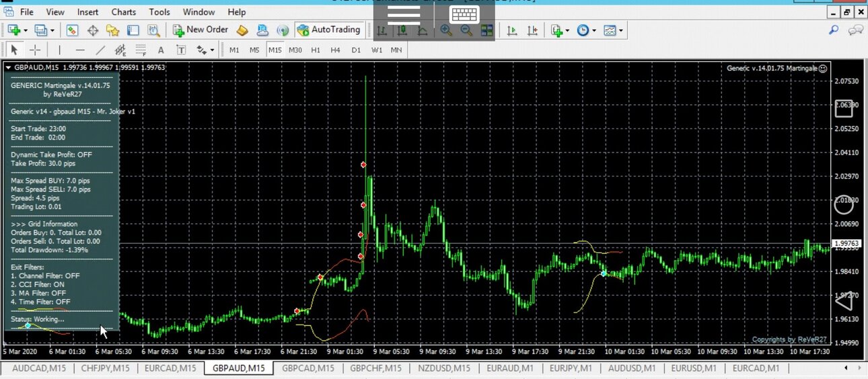
Task: Switch to the AUDCAD,M15 chart tab
Action: tap(38, 368)
